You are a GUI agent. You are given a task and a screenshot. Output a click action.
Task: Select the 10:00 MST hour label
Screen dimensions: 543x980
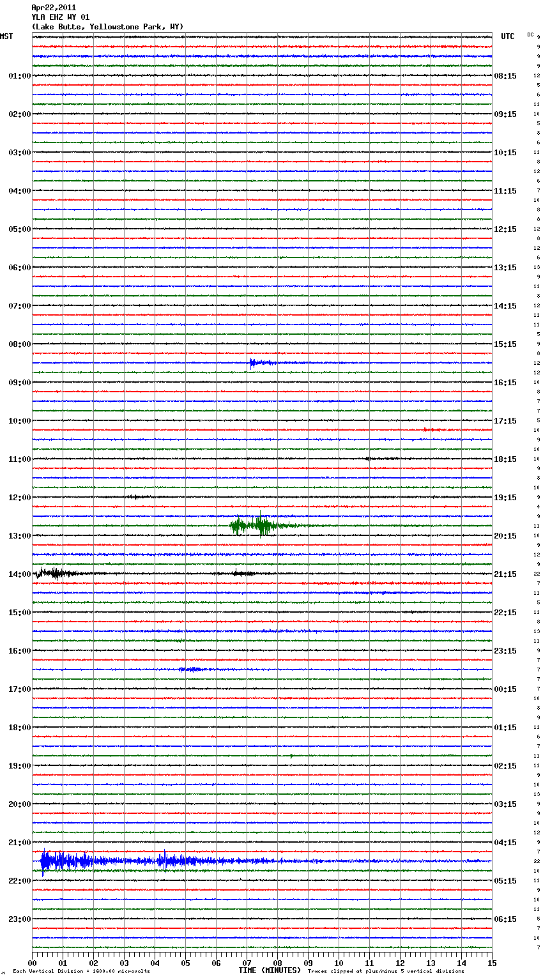point(20,421)
